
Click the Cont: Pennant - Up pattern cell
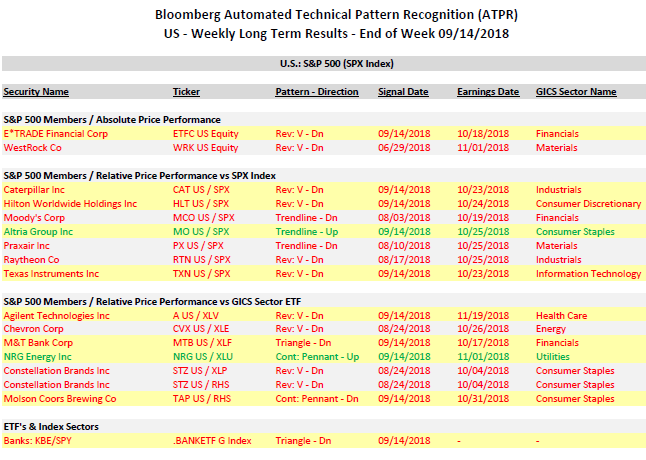[x=317, y=357]
